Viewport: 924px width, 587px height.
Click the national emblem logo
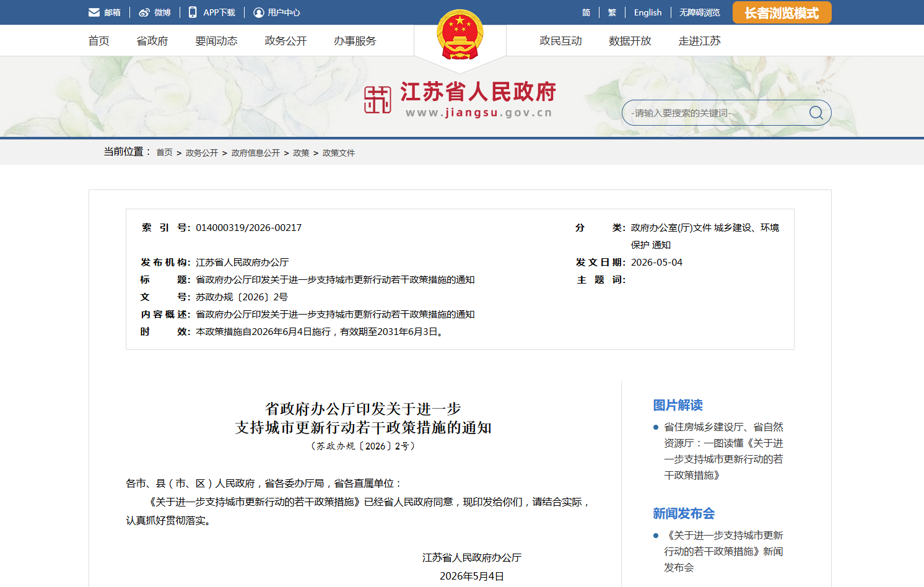[460, 35]
